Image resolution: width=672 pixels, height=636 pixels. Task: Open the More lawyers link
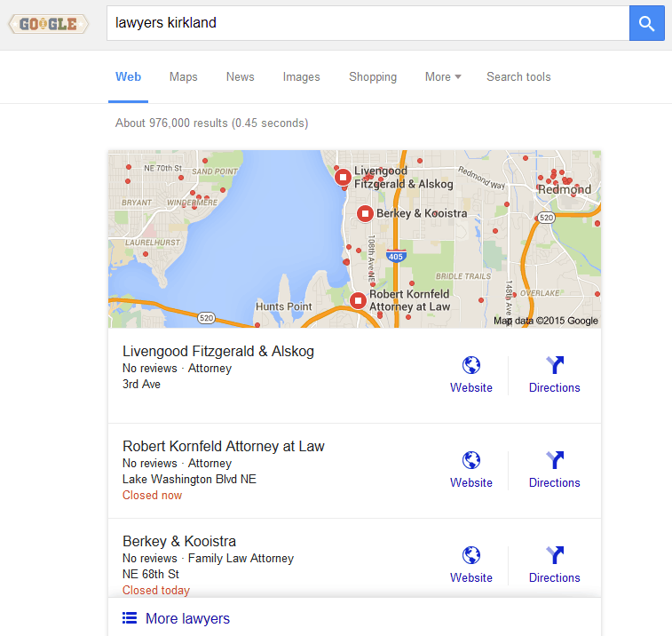tap(187, 618)
